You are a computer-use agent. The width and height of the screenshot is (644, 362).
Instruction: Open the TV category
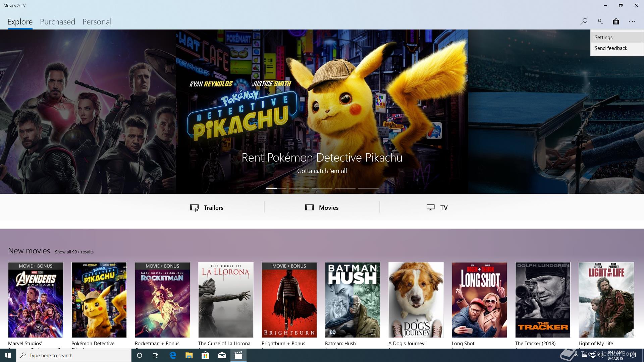pyautogui.click(x=437, y=207)
